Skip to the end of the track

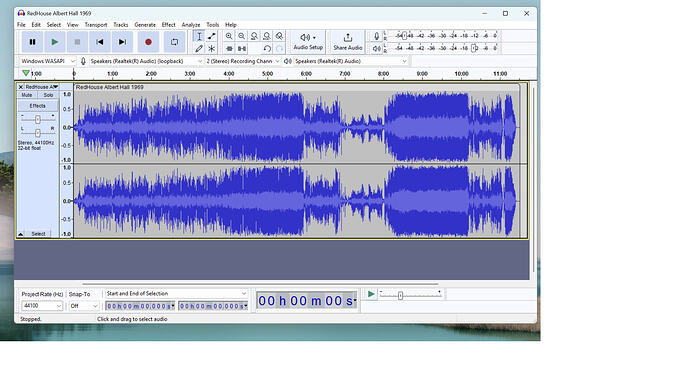122,42
